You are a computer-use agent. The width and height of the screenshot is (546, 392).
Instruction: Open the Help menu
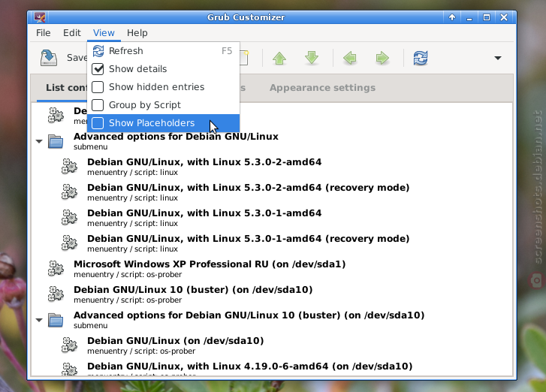pyautogui.click(x=137, y=33)
